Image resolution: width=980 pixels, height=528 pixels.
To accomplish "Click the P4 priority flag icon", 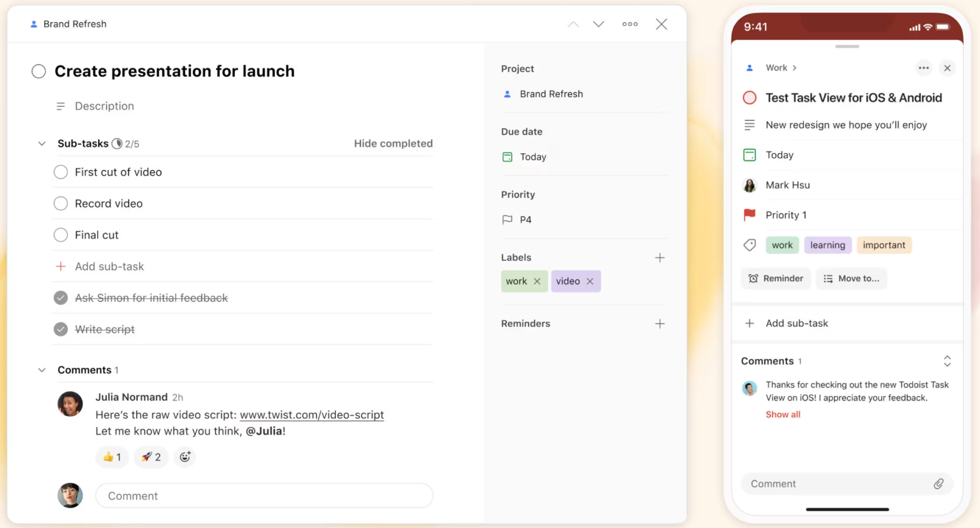I will click(508, 219).
